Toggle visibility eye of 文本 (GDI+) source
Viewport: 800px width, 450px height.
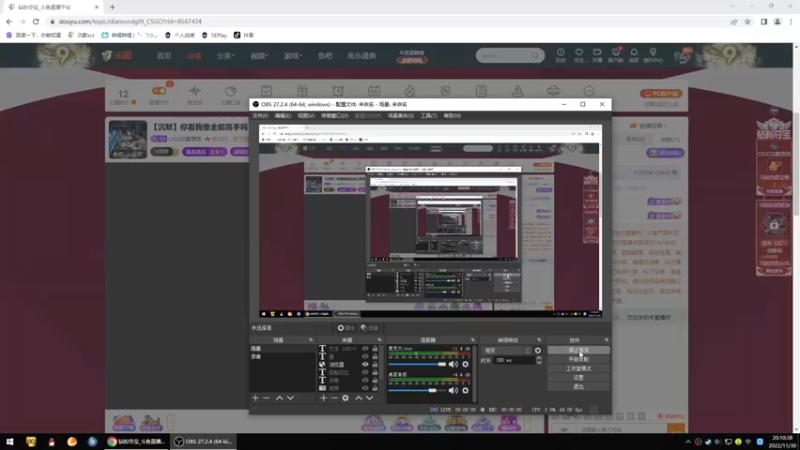coord(365,349)
